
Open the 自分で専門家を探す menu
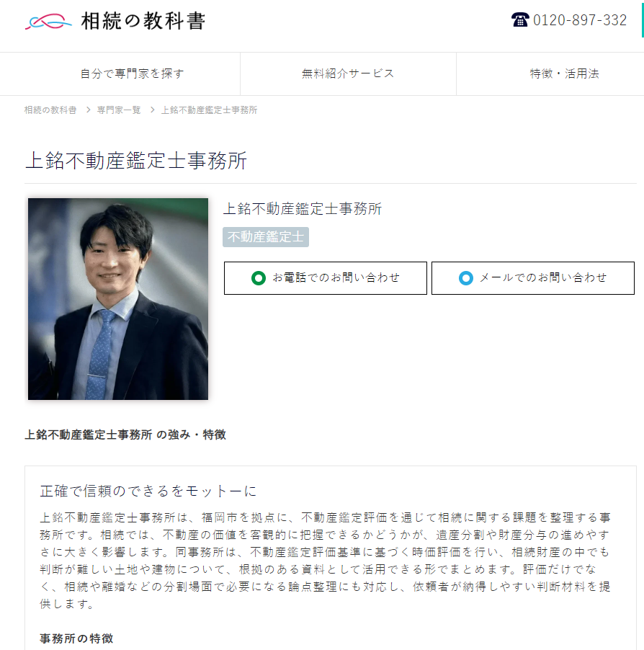click(132, 74)
